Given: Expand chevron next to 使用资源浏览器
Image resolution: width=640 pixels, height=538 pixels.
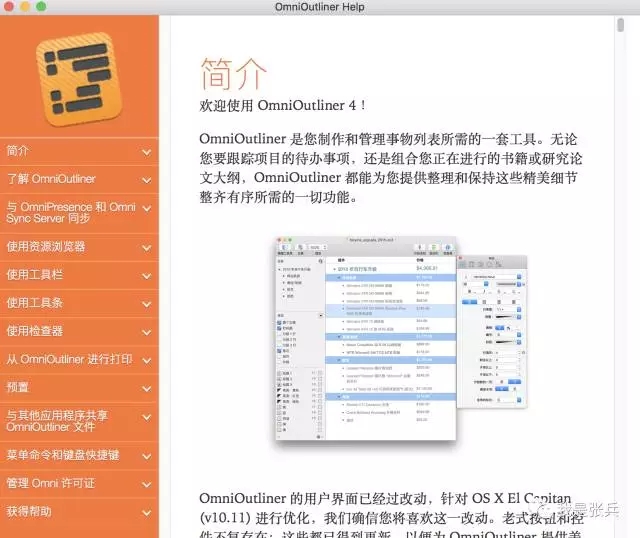Looking at the screenshot, I should point(147,248).
